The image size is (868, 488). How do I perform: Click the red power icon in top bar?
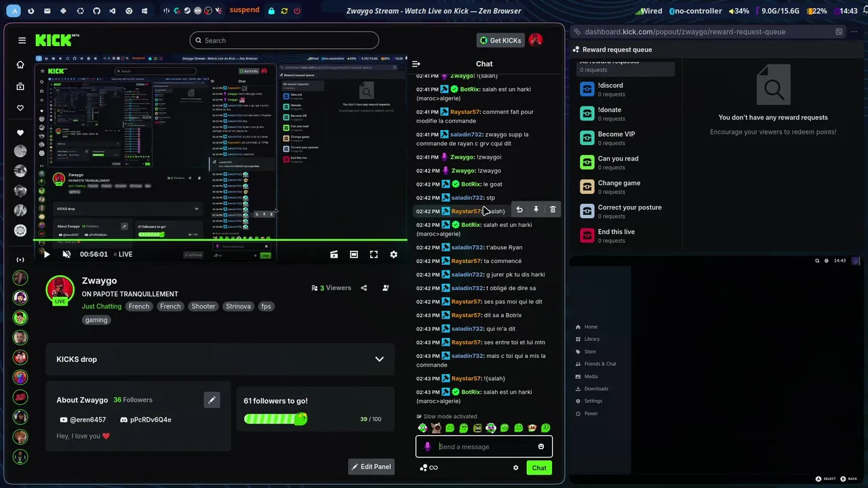tap(298, 11)
